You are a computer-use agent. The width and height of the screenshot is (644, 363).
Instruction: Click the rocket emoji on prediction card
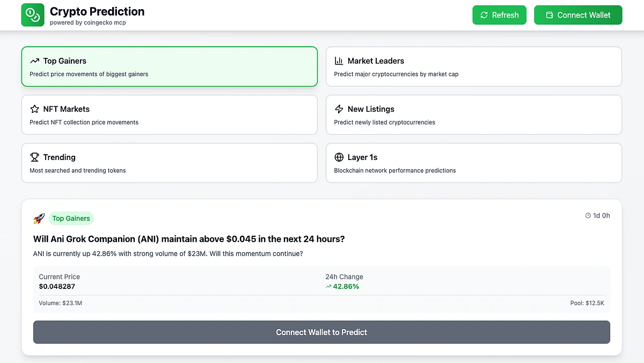click(39, 219)
